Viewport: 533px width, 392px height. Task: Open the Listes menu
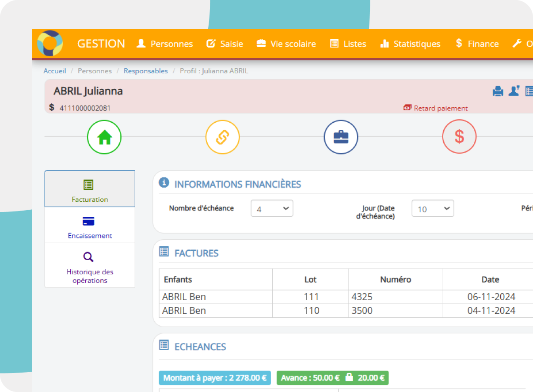[x=348, y=44]
